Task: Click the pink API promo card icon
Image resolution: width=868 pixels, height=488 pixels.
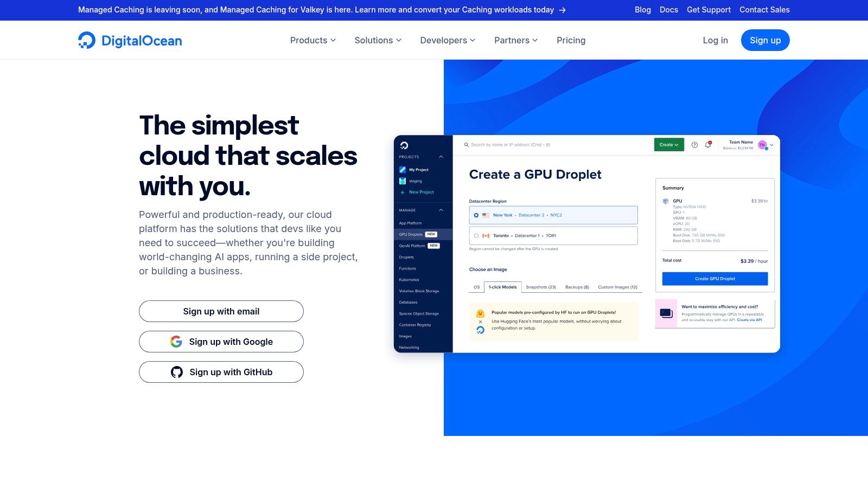Action: pos(666,313)
